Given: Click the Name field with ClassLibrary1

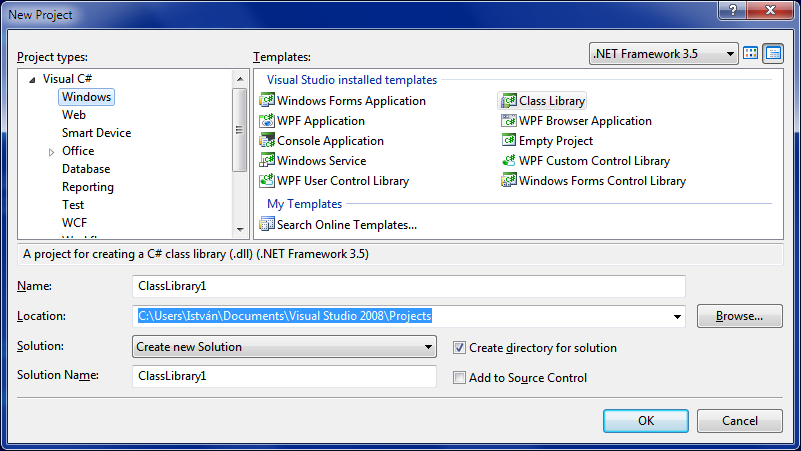Looking at the screenshot, I should coord(409,286).
